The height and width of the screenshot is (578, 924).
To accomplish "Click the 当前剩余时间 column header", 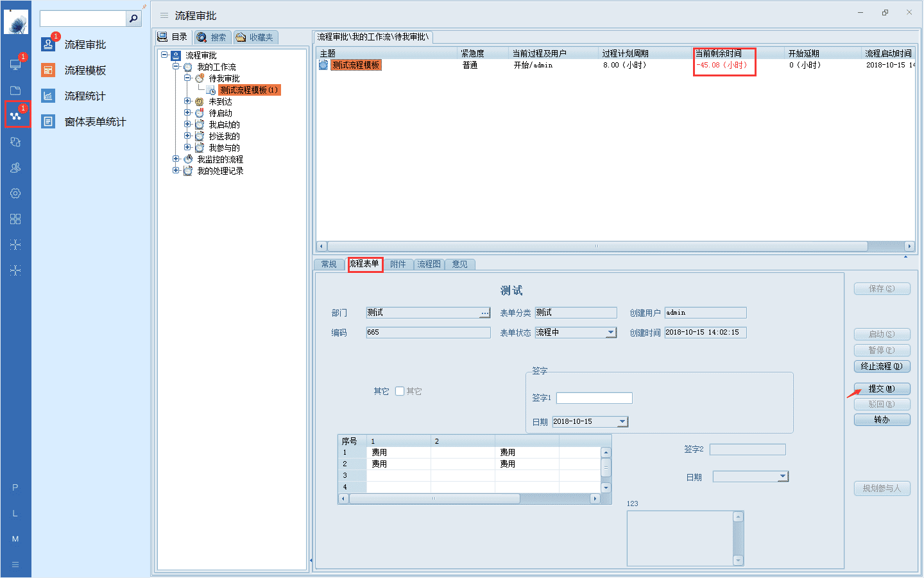I will pyautogui.click(x=739, y=53).
